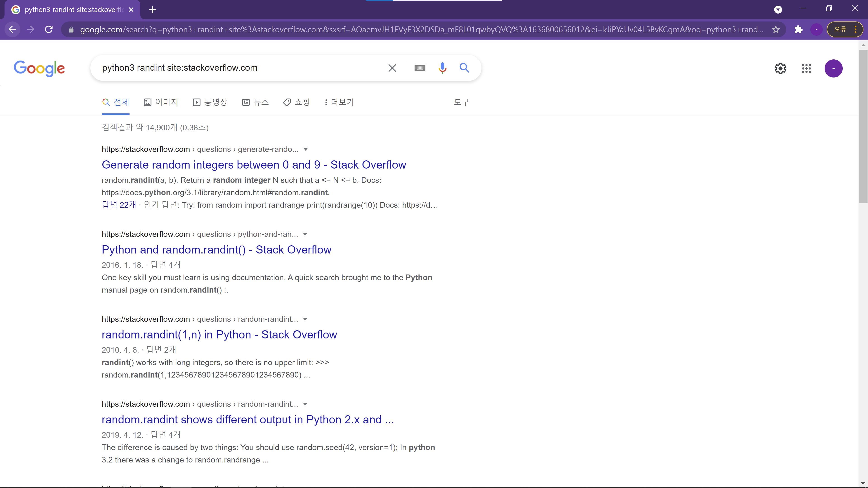The width and height of the screenshot is (868, 488).
Task: Reload the current page
Action: click(x=49, y=30)
